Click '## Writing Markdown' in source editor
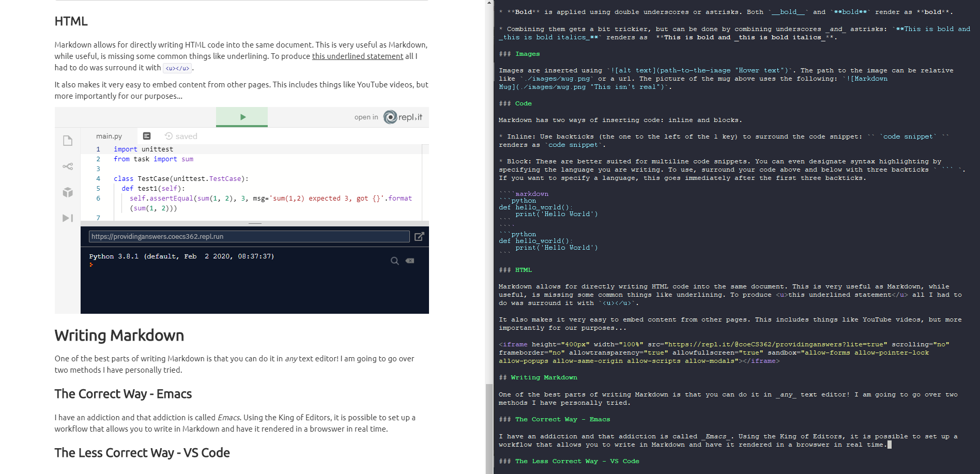Screen dimensions: 980x474 point(538,377)
